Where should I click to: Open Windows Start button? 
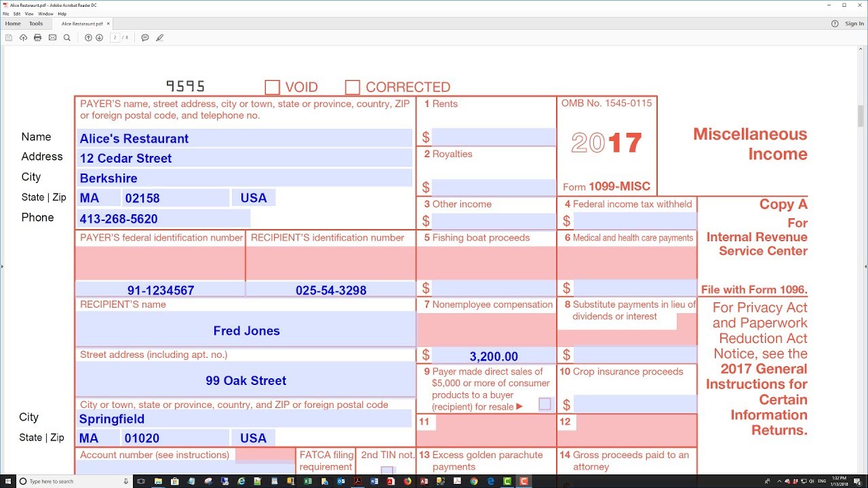point(7,481)
